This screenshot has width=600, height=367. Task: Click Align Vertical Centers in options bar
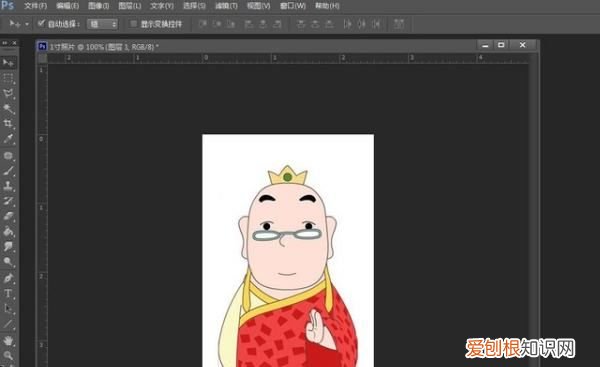click(217, 24)
